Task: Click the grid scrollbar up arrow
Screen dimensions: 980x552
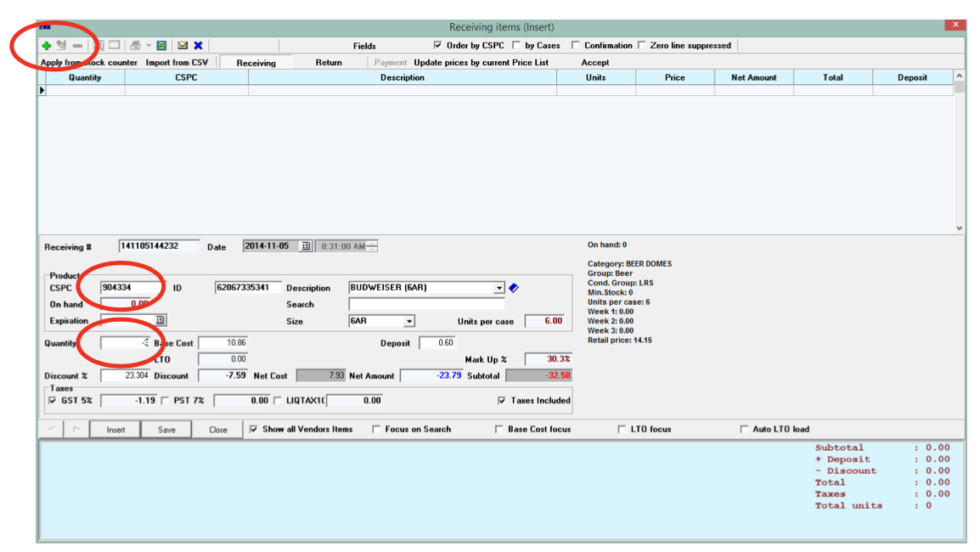Action: click(x=960, y=76)
